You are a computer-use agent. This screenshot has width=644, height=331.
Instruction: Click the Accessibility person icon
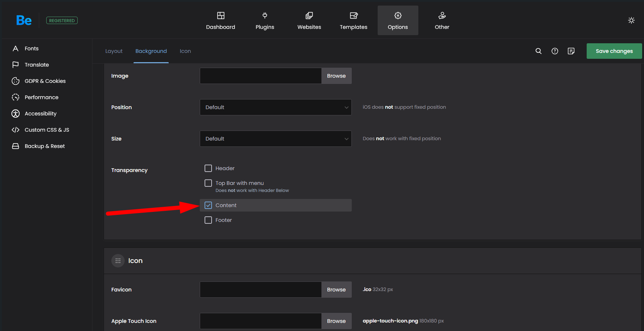[16, 114]
